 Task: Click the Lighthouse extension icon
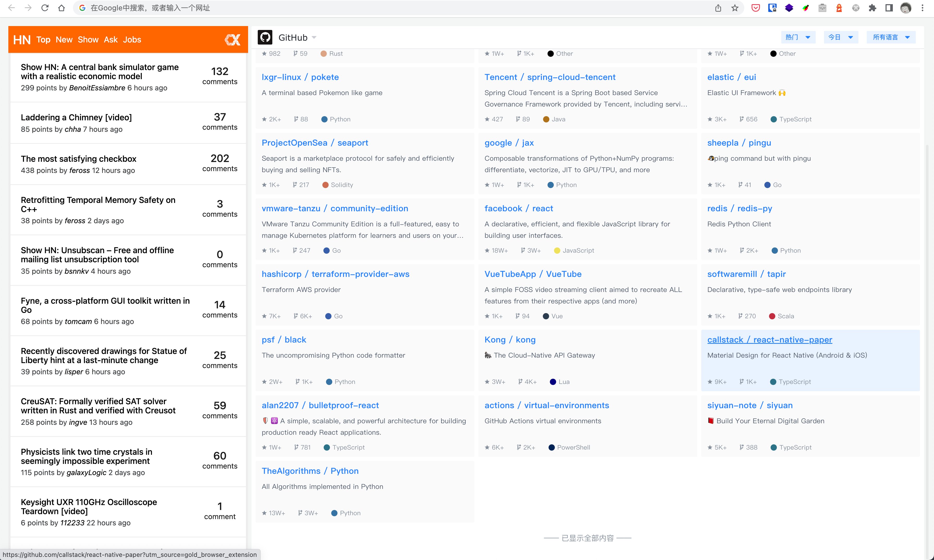point(839,8)
